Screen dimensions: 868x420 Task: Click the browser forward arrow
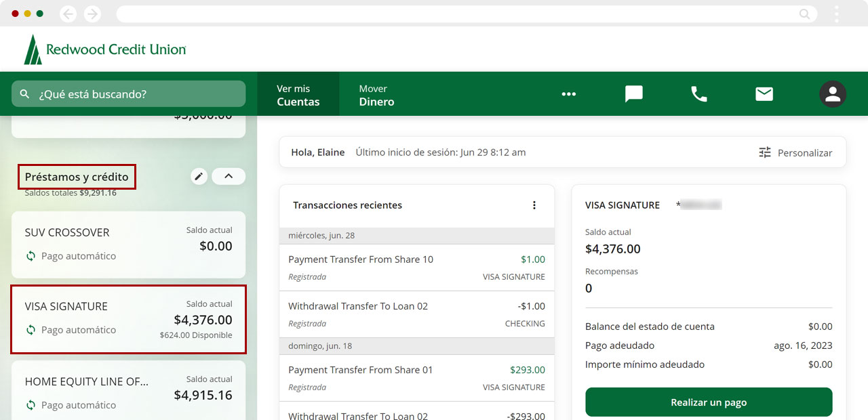pyautogui.click(x=92, y=14)
